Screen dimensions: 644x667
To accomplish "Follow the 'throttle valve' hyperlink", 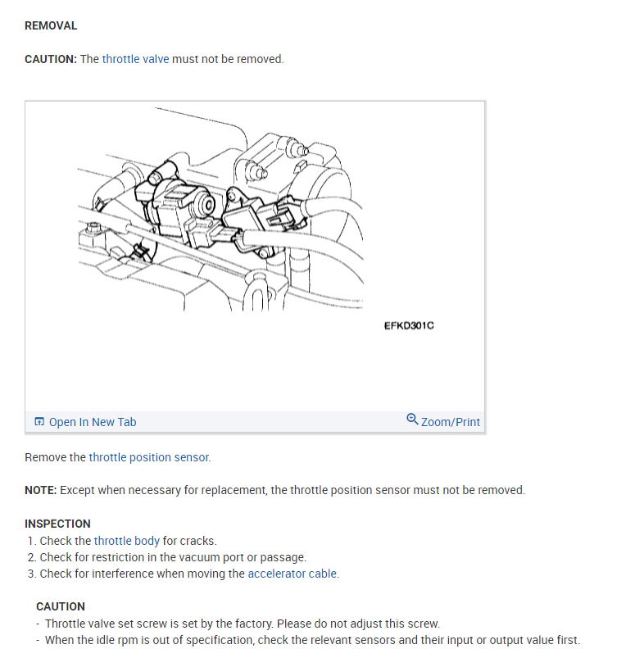I will coord(136,59).
